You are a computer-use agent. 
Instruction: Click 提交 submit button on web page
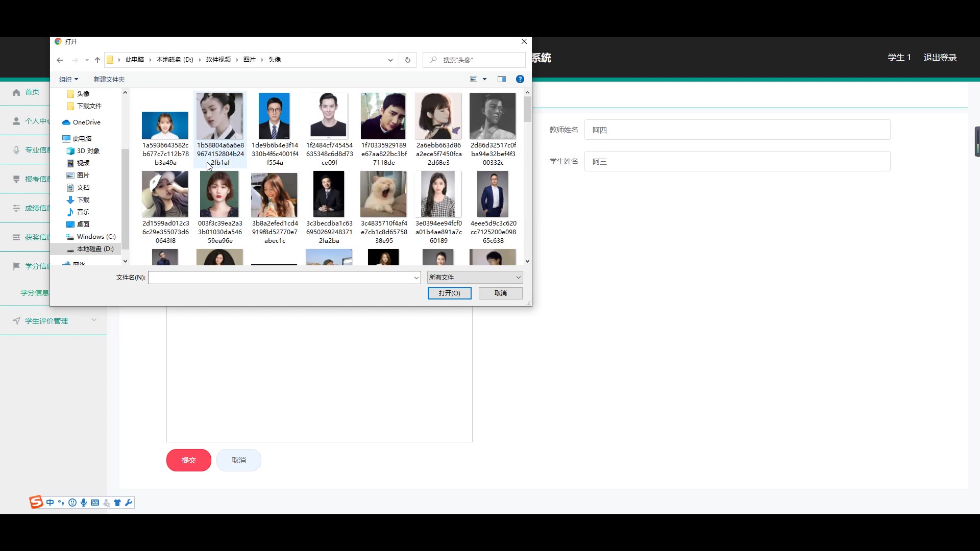pyautogui.click(x=188, y=460)
